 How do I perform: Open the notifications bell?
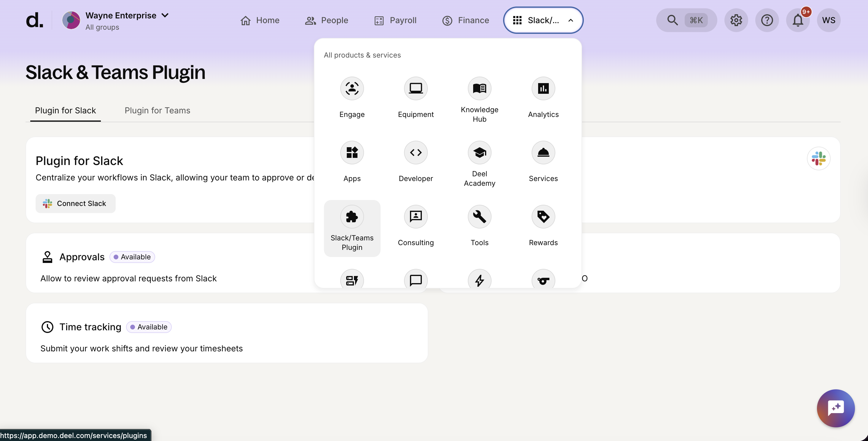click(797, 20)
